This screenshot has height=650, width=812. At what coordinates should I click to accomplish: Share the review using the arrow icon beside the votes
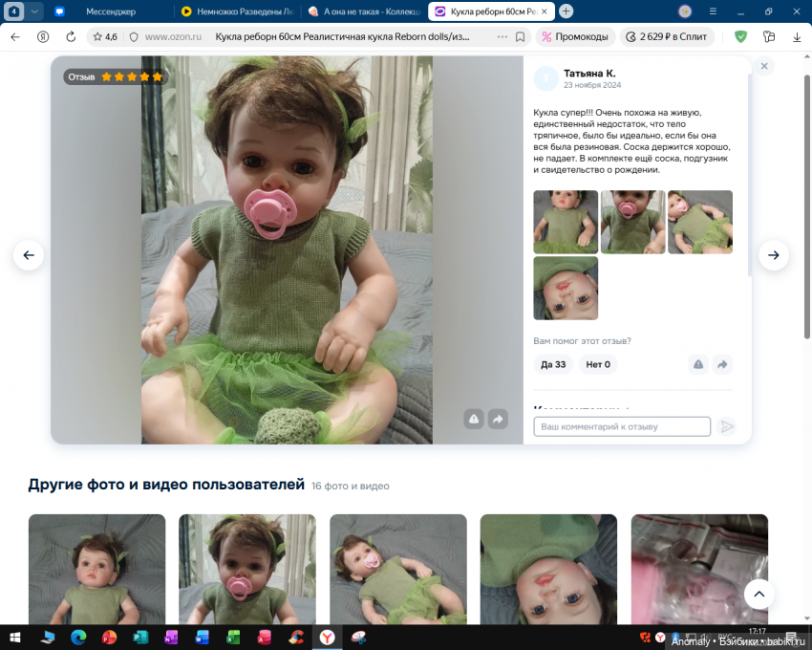[x=723, y=364]
